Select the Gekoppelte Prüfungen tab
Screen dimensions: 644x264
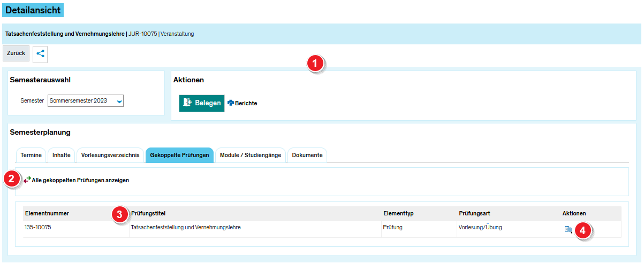(x=179, y=155)
